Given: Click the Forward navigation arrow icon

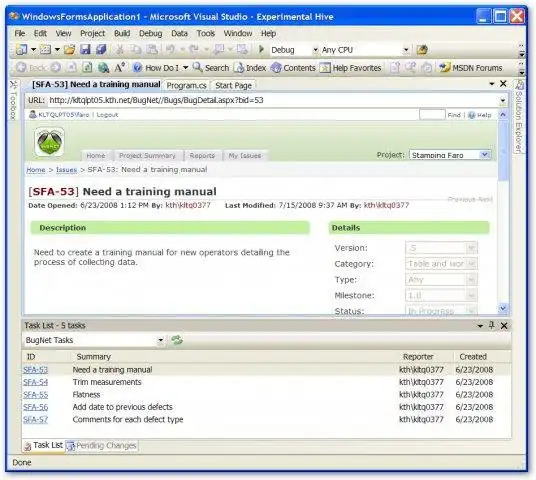Looking at the screenshot, I should click(x=56, y=67).
